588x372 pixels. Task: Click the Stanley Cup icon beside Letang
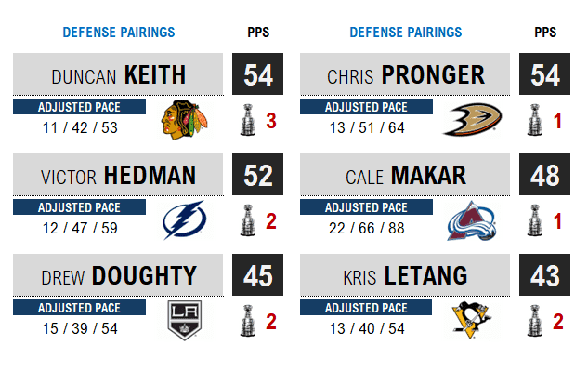[x=534, y=320]
